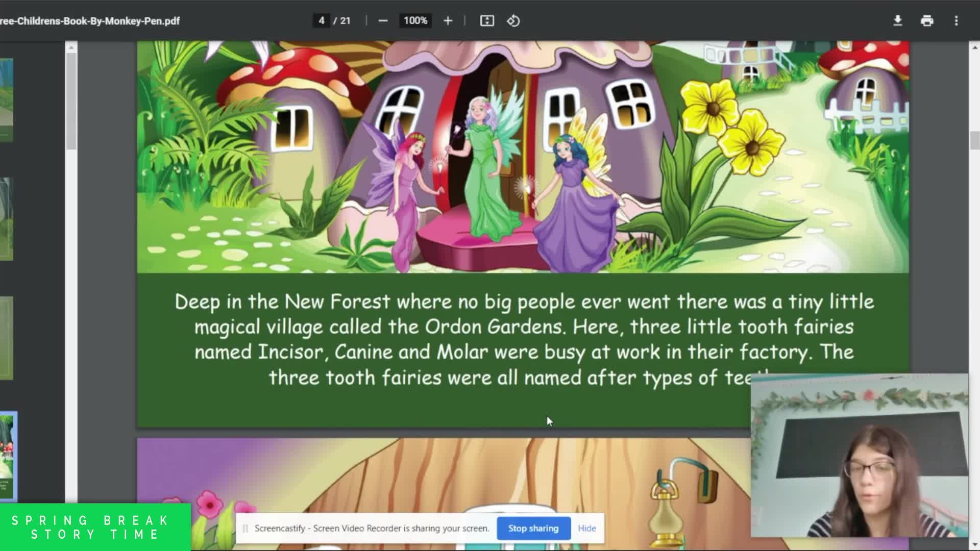Click the text 'Ordon Gardens'

(495, 327)
